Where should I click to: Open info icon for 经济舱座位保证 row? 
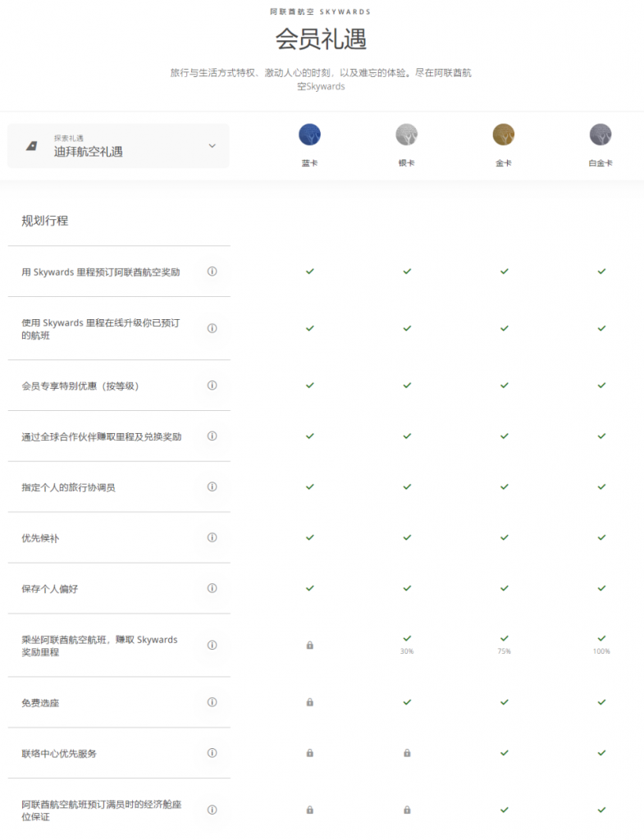coord(212,810)
